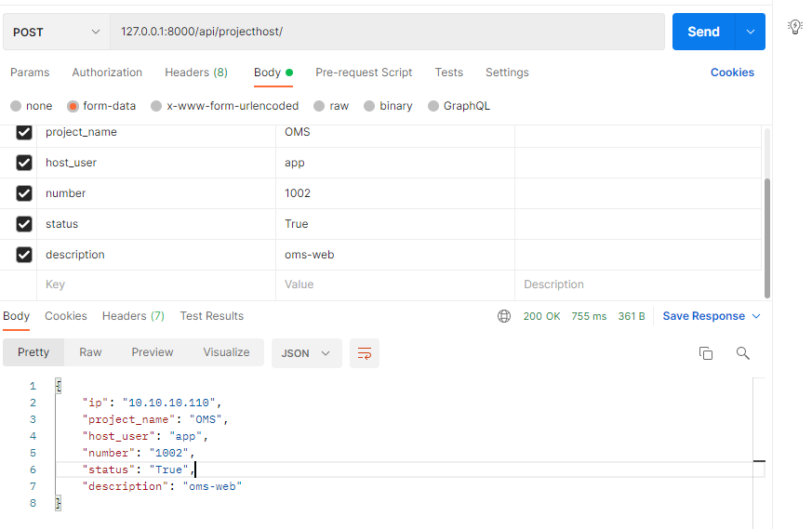This screenshot has height=529, width=812.
Task: Click the app value cell
Action: click(x=395, y=163)
